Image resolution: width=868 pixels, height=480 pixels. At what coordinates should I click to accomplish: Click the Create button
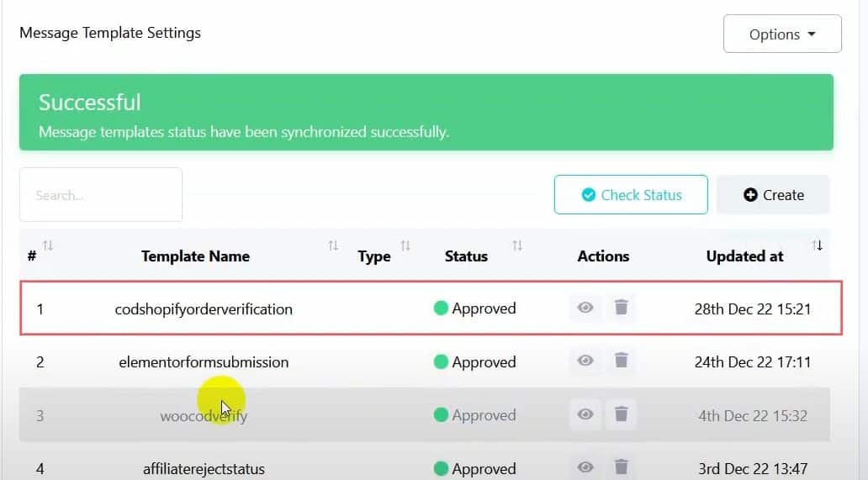[x=773, y=195]
